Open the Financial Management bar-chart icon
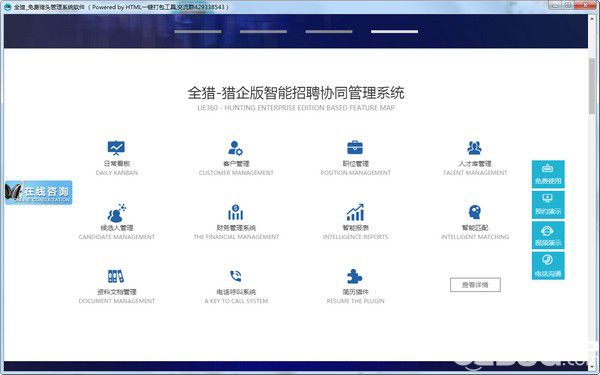600x375 pixels. pos(235,212)
